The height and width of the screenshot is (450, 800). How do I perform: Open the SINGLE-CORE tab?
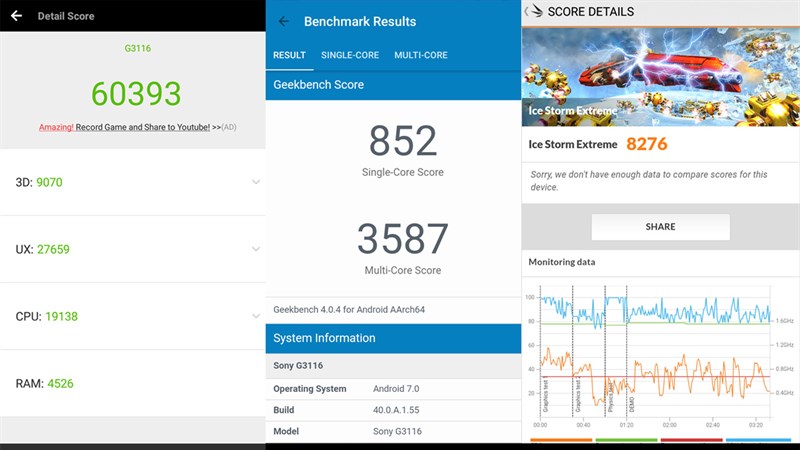[x=350, y=55]
